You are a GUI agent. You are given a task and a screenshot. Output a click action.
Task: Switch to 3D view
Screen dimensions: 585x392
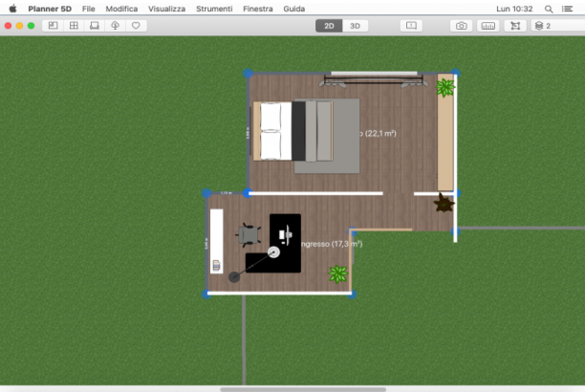pyautogui.click(x=355, y=26)
